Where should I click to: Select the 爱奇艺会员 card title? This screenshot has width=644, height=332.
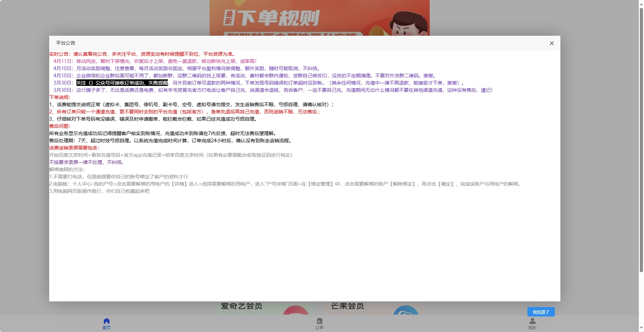tap(241, 306)
